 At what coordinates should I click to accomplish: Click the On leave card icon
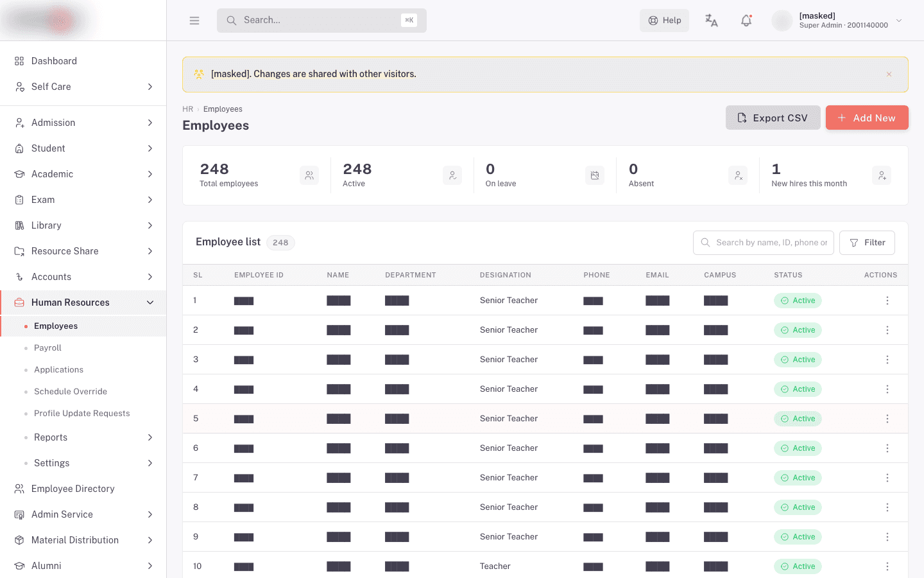pyautogui.click(x=595, y=175)
